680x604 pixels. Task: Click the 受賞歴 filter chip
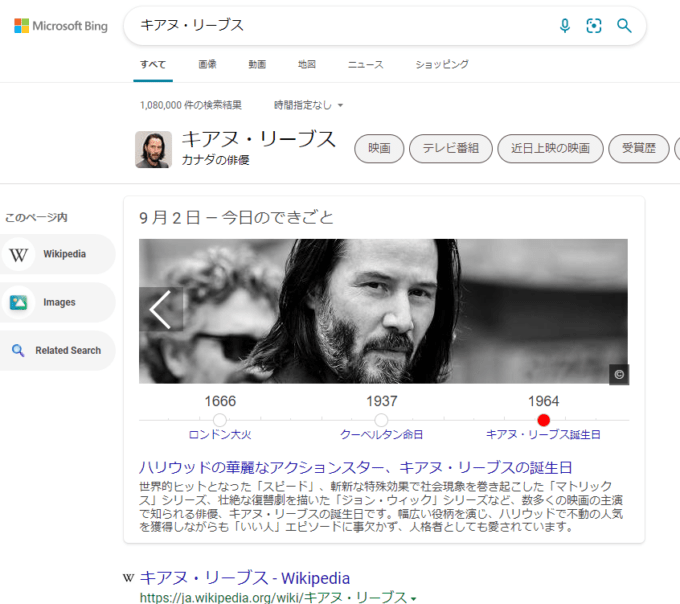638,149
